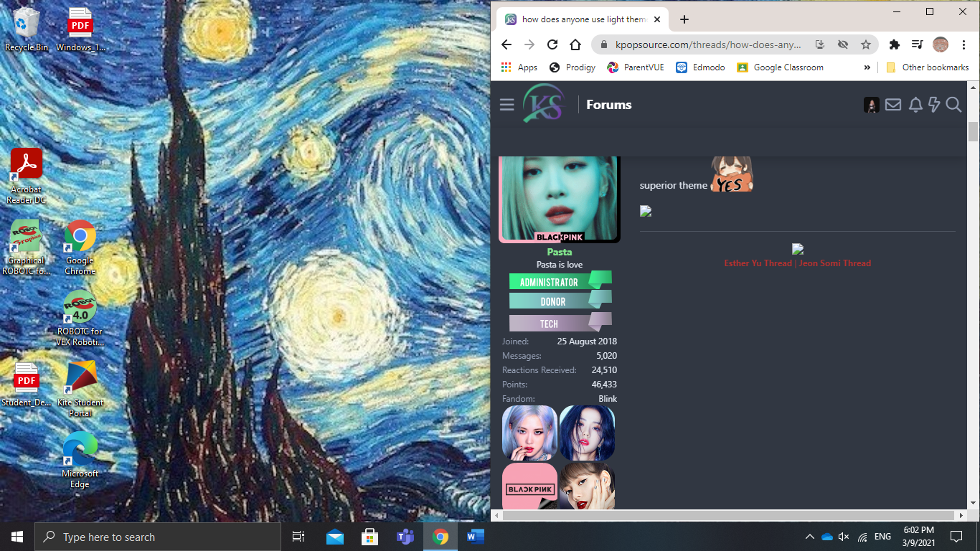
Task: Select the Student_De PDF file on desktop
Action: (27, 385)
